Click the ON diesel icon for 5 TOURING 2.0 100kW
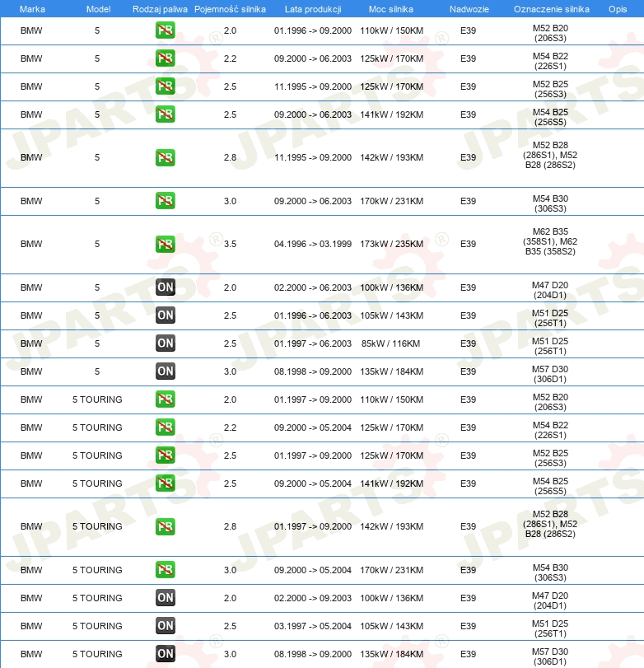The image size is (644, 668). (x=166, y=598)
